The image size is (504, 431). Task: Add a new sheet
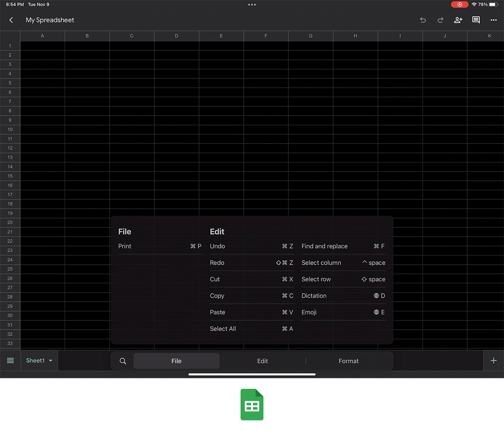pyautogui.click(x=494, y=360)
